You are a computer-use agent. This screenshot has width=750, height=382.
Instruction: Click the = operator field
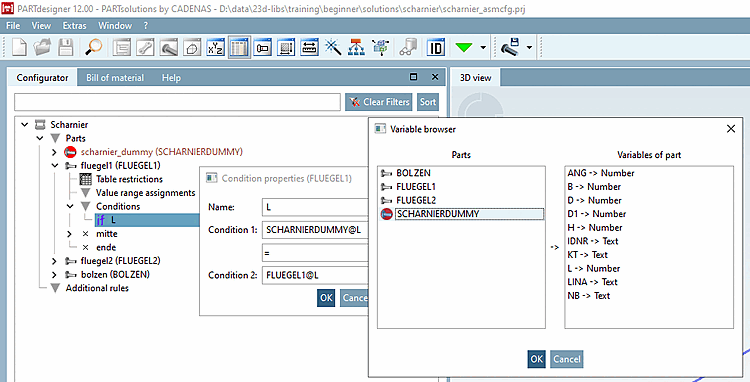tap(315, 253)
